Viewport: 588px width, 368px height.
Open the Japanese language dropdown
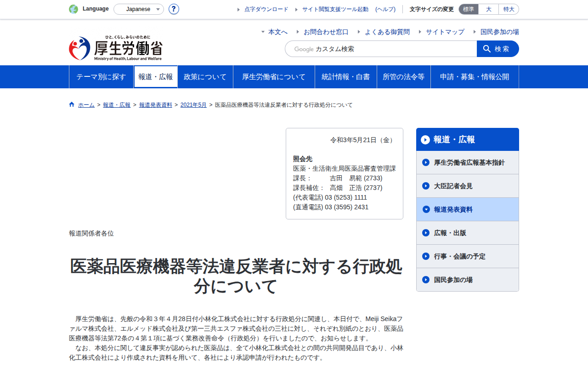tap(139, 9)
